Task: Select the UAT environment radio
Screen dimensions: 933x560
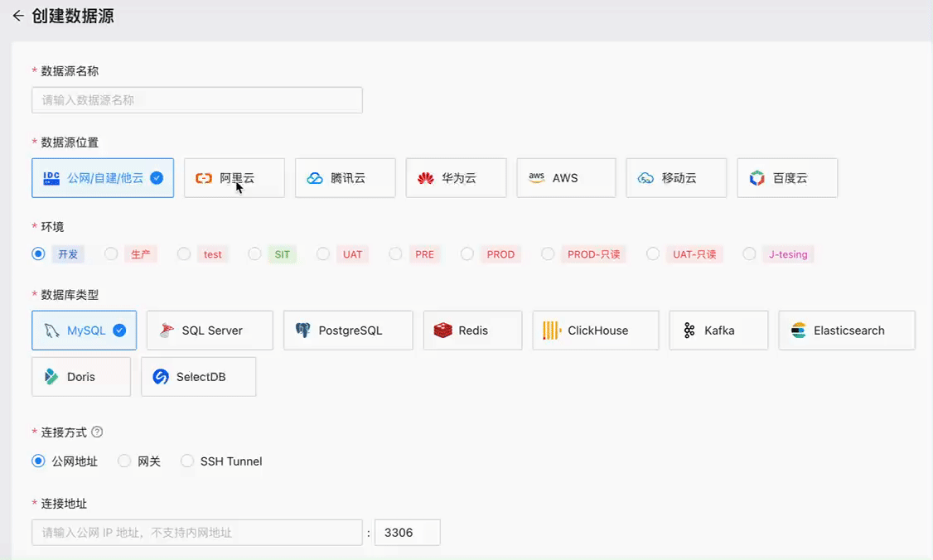Action: 323,254
